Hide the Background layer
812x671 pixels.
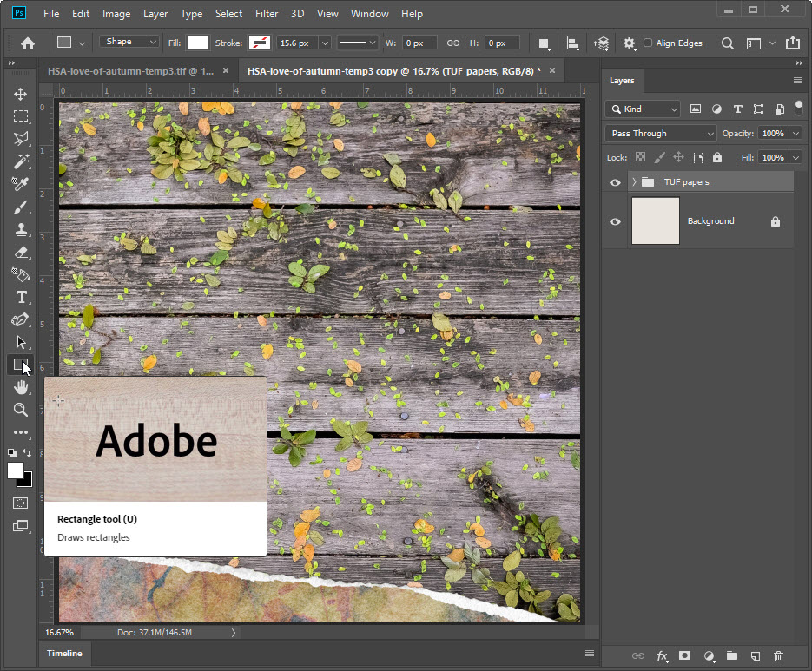pos(615,221)
